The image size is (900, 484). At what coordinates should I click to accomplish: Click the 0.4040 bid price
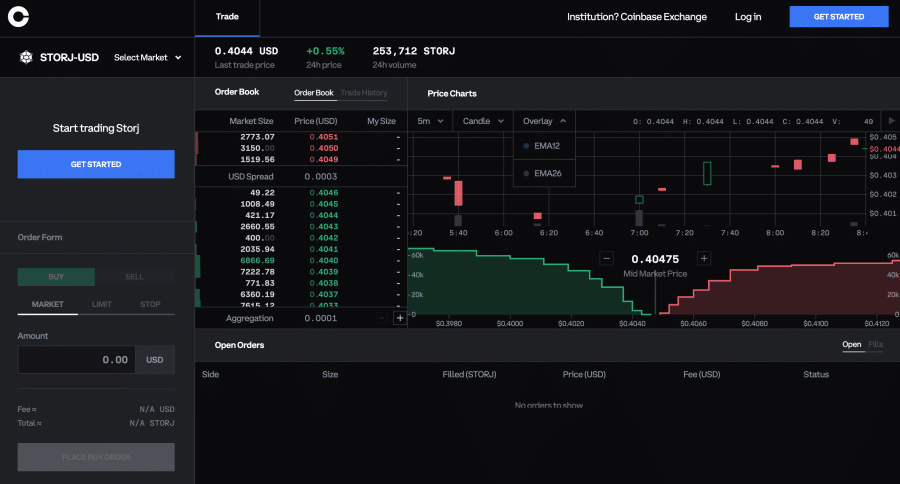point(324,261)
